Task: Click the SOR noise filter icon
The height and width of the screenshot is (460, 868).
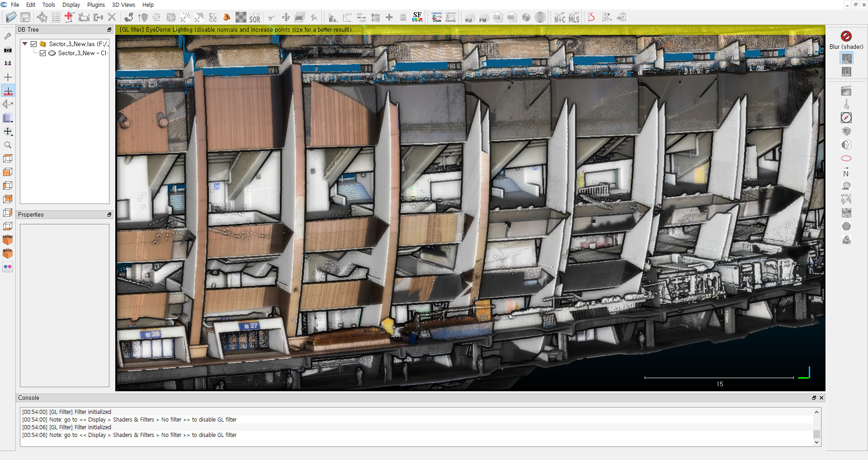Action: [255, 17]
